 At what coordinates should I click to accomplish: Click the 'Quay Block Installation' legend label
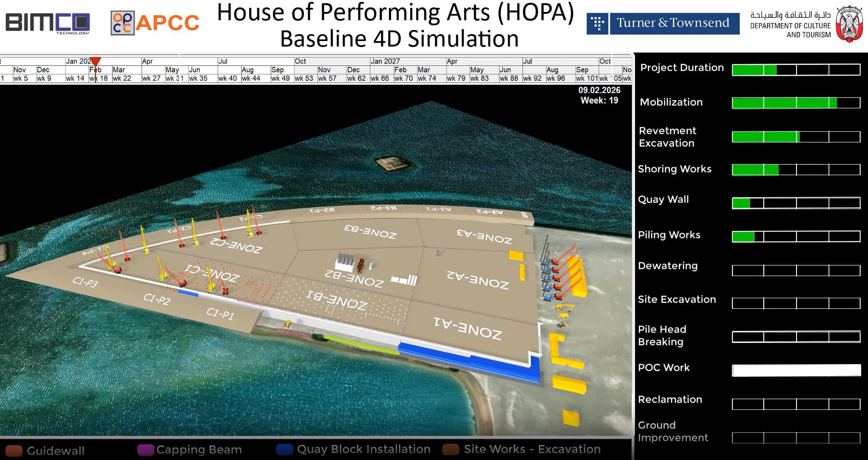coord(364,449)
